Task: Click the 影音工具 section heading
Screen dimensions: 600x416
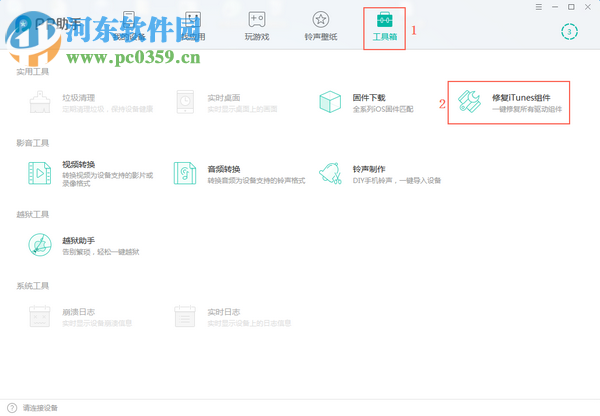Action: click(33, 143)
